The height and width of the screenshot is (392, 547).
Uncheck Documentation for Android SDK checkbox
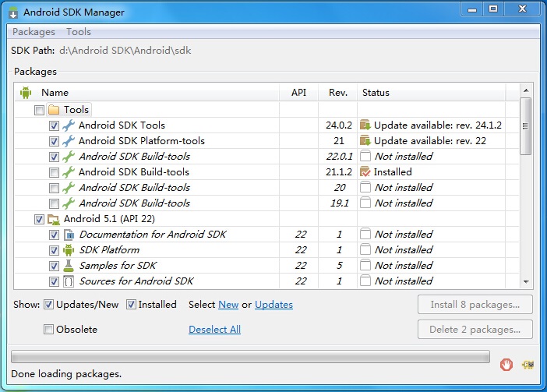54,235
